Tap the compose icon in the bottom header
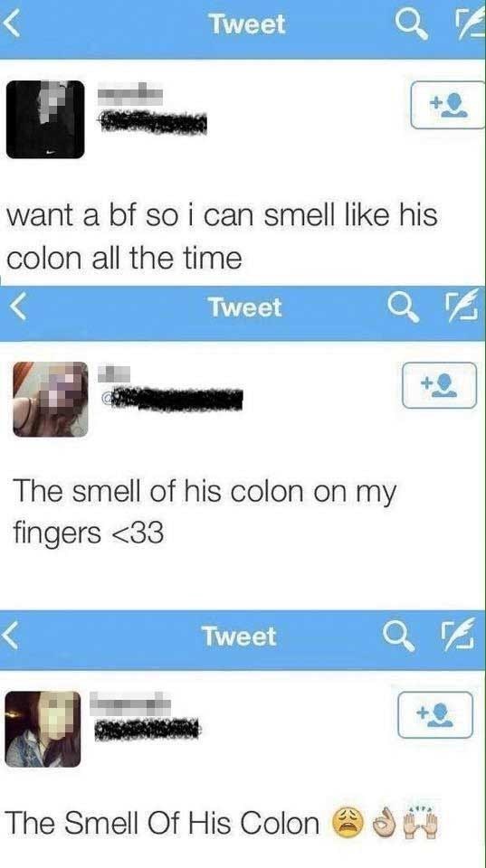Screen dimensions: 486x868 tap(458, 637)
